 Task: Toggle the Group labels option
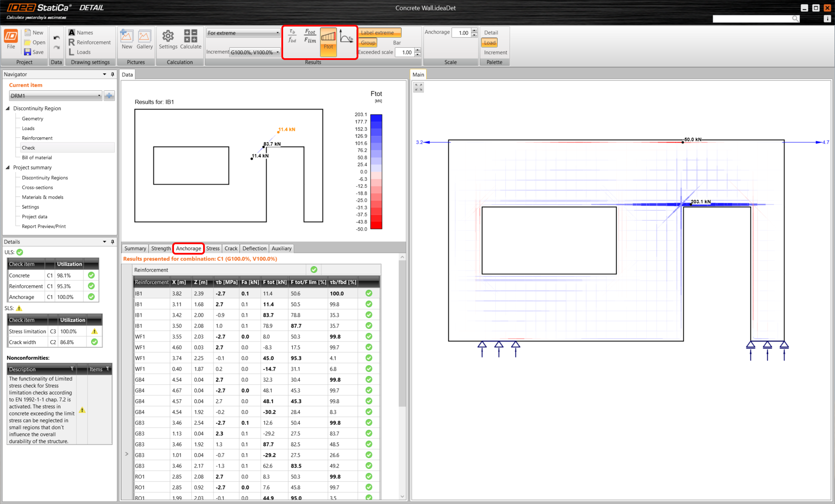pyautogui.click(x=368, y=43)
